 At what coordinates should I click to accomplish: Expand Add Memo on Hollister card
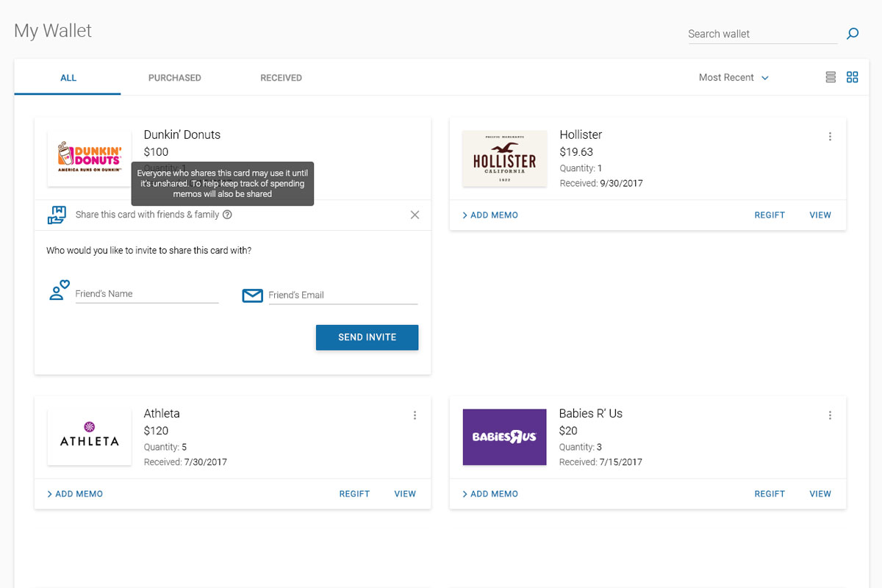coord(490,215)
